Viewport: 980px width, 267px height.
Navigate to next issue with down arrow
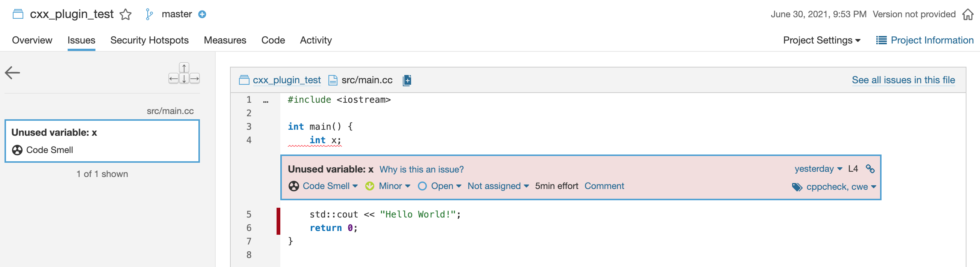coord(184,79)
